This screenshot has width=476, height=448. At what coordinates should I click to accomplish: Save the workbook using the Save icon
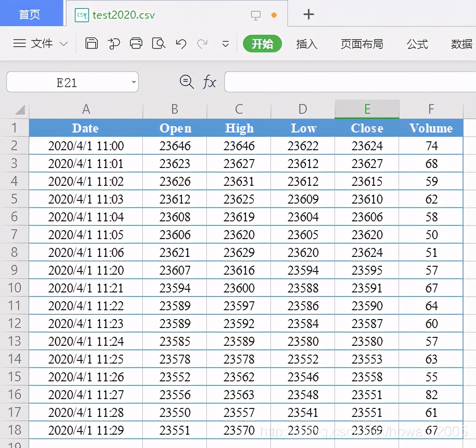tap(91, 44)
